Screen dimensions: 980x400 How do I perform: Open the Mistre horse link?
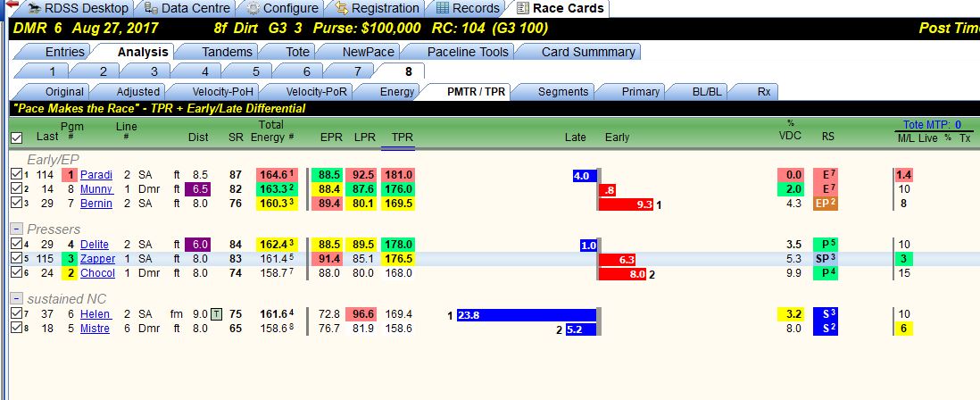tap(95, 329)
